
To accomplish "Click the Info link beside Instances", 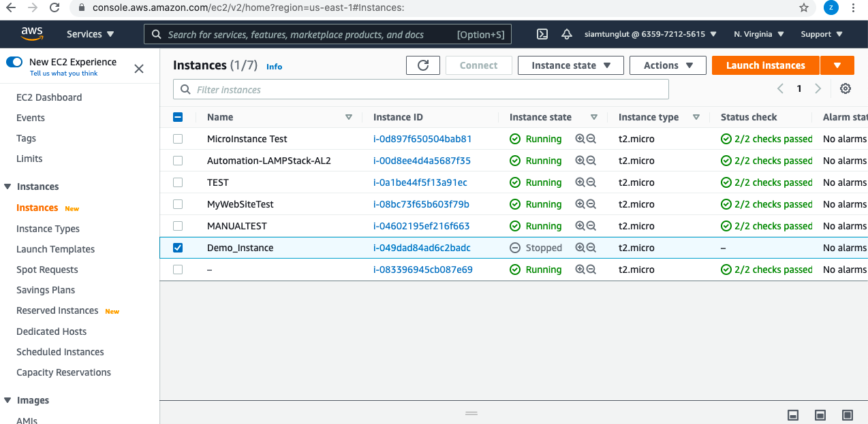I will point(274,67).
